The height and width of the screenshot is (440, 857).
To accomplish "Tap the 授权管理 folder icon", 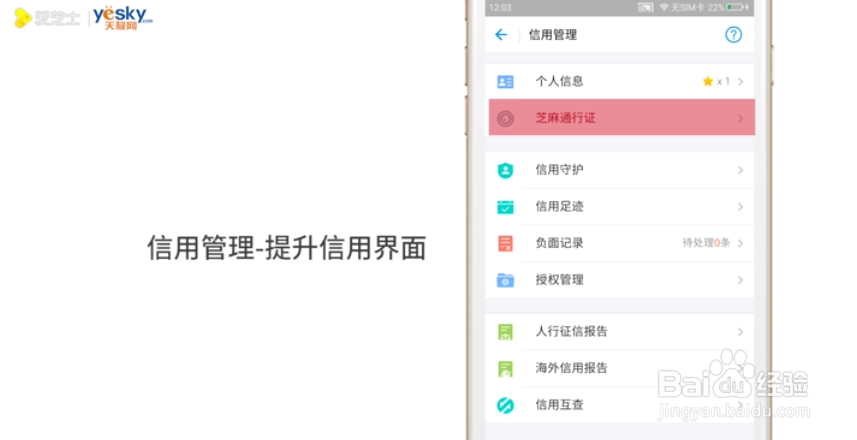I will pos(505,280).
